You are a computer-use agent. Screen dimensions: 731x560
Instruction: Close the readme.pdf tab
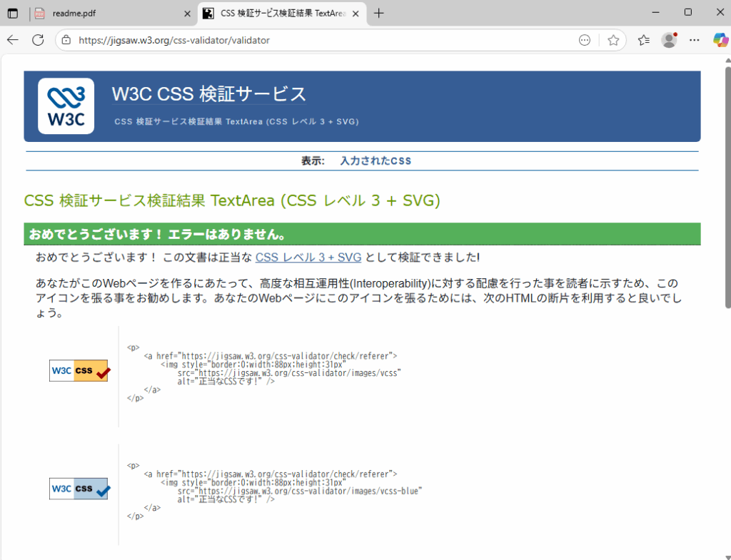click(x=188, y=14)
